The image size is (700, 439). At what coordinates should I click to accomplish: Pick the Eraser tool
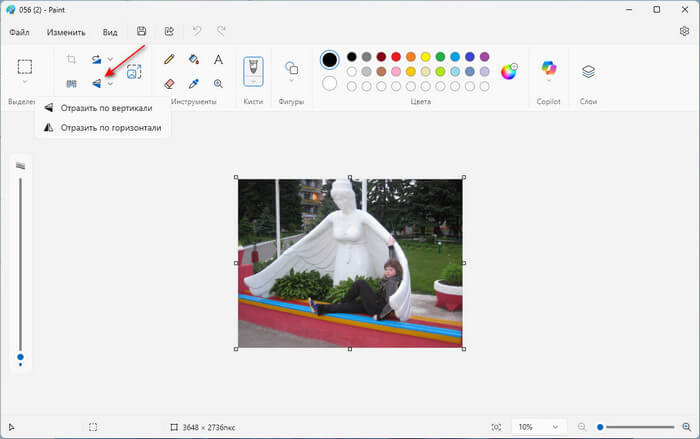coord(169,84)
